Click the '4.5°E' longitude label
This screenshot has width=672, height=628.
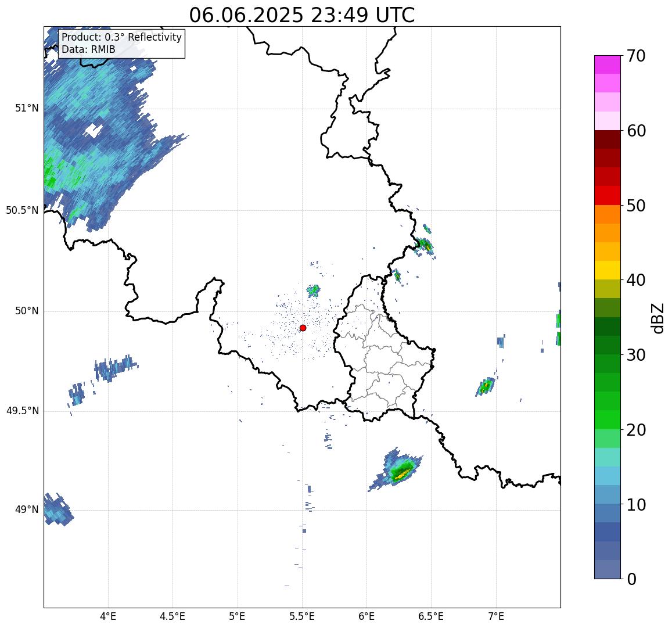173,616
